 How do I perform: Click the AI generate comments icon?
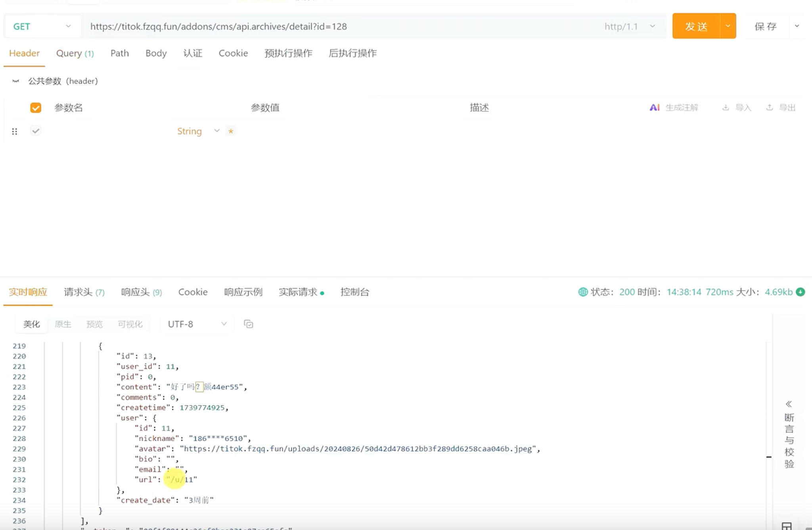coord(654,108)
